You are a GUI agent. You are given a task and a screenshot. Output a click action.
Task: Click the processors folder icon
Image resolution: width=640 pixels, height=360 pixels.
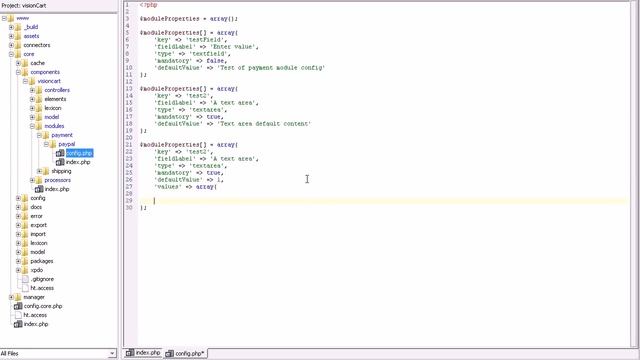tap(39, 180)
